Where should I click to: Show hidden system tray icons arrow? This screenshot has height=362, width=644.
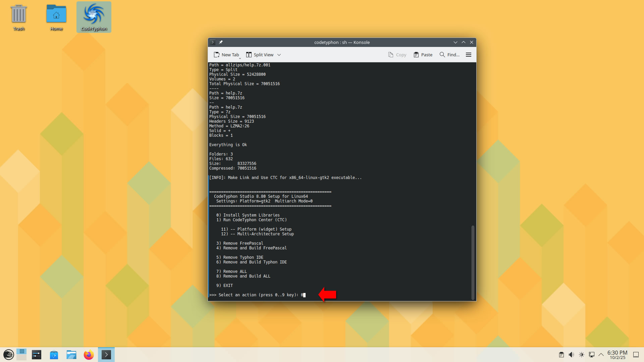(x=601, y=355)
